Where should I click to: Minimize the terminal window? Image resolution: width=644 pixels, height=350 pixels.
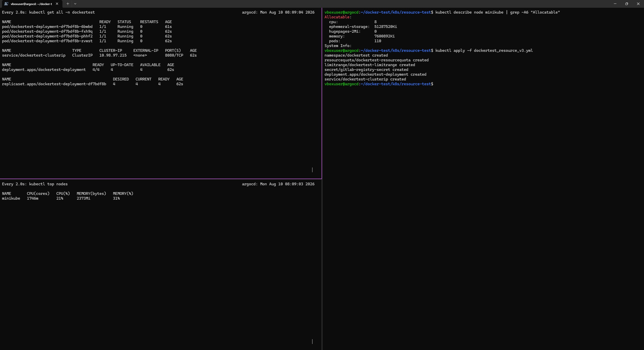[615, 4]
